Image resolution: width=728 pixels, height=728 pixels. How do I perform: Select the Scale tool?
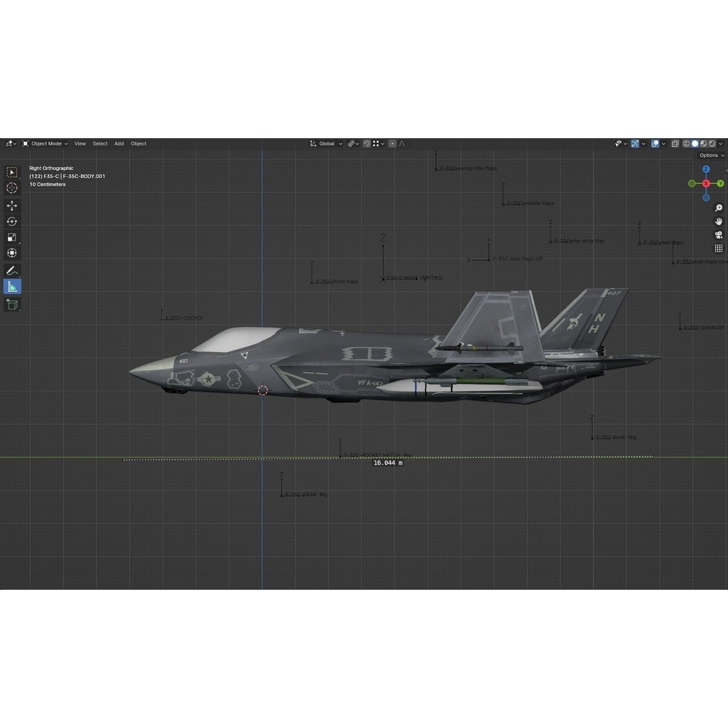(12, 237)
